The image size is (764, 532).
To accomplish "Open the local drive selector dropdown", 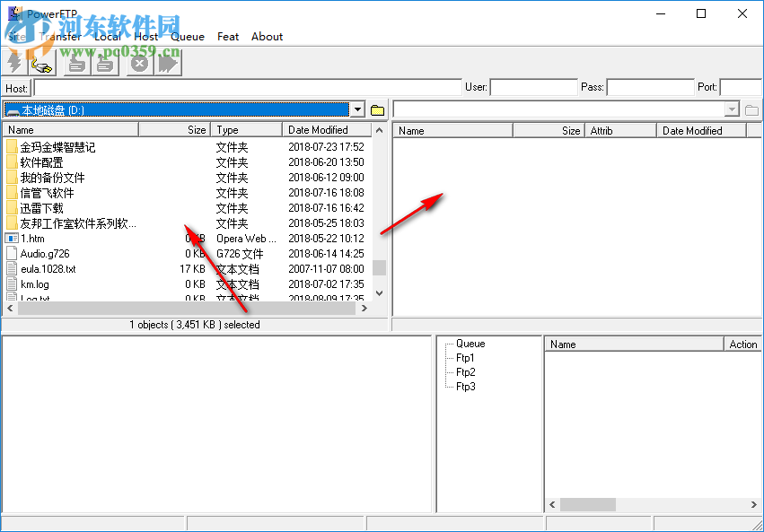I will pos(356,109).
